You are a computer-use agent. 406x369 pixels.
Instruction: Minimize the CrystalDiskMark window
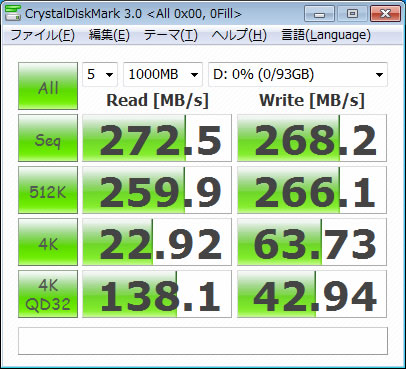pyautogui.click(x=319, y=14)
